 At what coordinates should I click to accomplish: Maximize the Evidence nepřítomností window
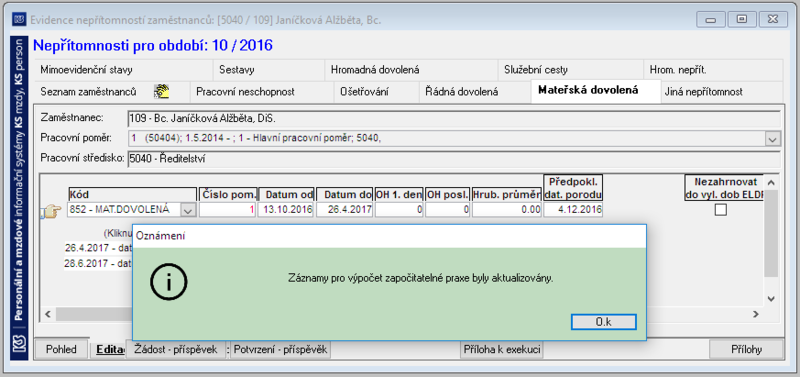coord(742,20)
